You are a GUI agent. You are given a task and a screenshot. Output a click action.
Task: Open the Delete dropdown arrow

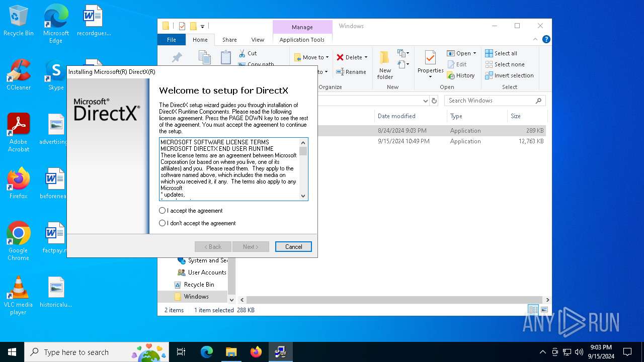(x=366, y=57)
